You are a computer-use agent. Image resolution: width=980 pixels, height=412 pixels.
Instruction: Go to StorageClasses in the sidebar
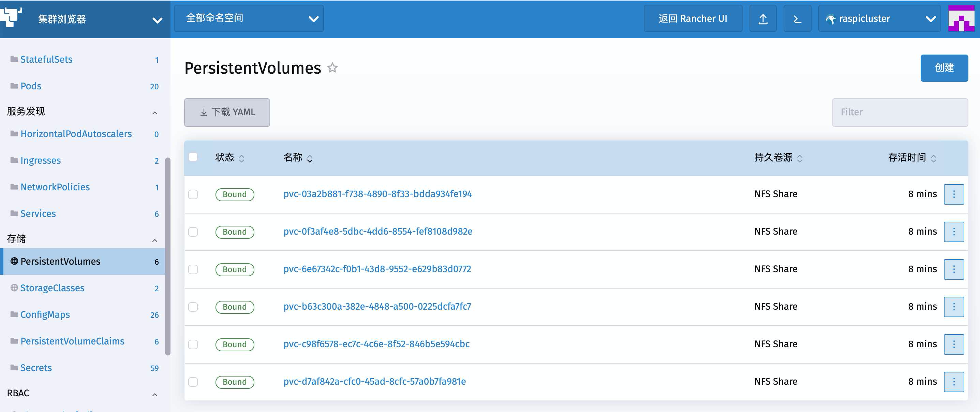[x=53, y=288]
